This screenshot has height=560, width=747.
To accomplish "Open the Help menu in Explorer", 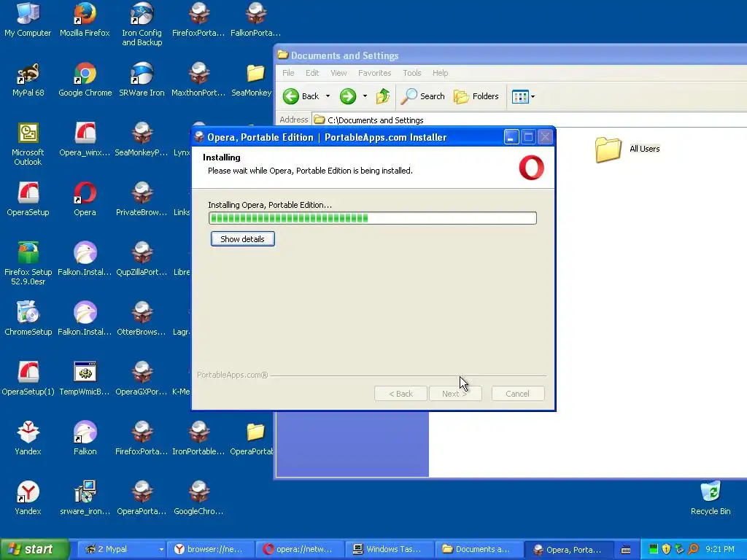I will (x=440, y=73).
